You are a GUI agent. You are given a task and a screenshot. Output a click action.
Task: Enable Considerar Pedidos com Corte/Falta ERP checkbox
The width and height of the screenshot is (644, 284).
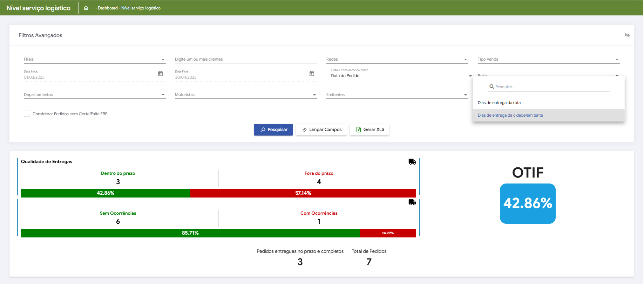pos(27,114)
